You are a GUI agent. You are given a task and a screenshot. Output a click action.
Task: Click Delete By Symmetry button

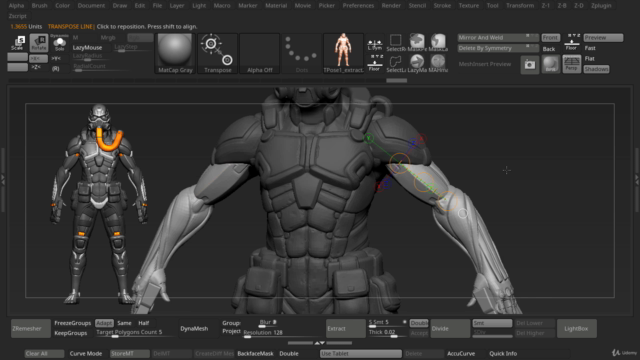coord(498,48)
